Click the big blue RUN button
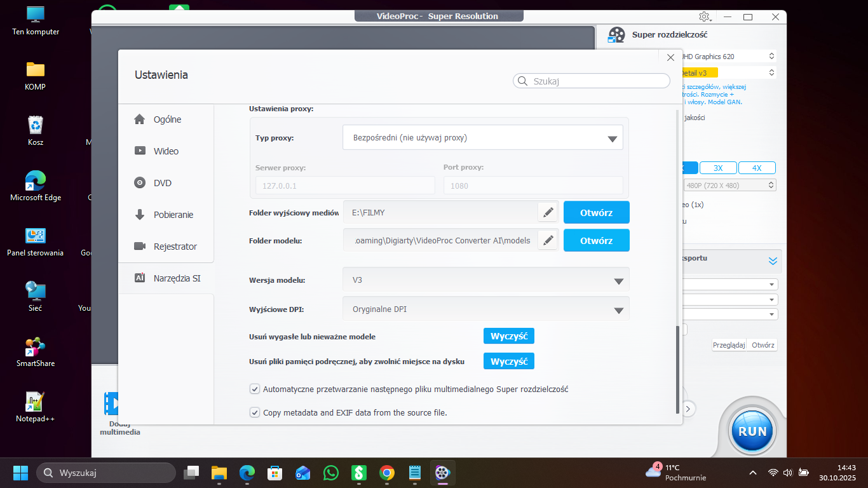 [752, 431]
